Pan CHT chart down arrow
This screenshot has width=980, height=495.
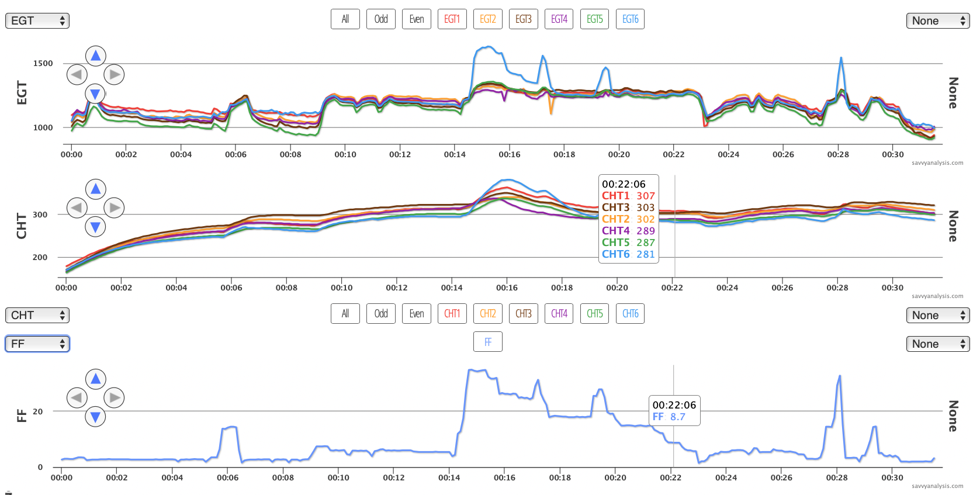point(95,227)
